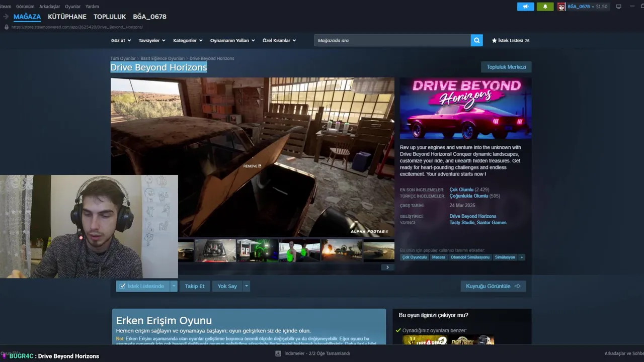Click the user avatar beside BĞA_0678
The image size is (644, 362).
561,7
